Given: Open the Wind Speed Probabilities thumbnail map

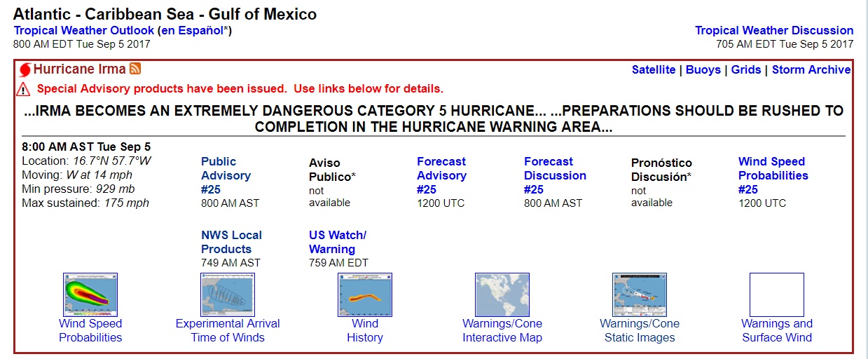Looking at the screenshot, I should click(90, 294).
